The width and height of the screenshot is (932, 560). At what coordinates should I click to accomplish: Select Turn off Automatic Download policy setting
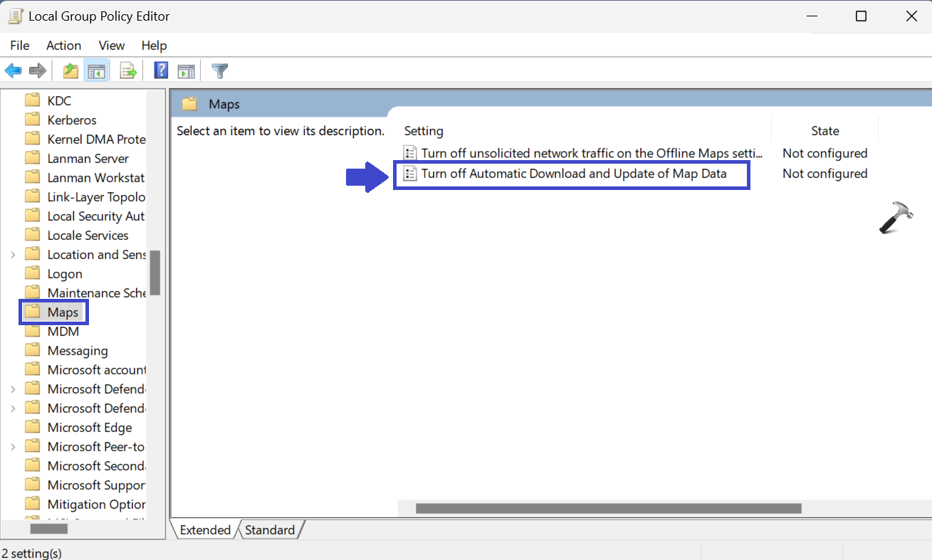pyautogui.click(x=573, y=174)
